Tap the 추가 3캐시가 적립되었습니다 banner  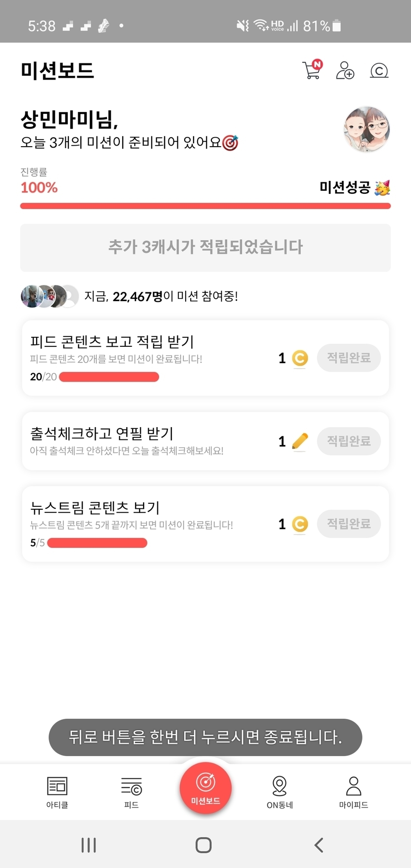pos(205,247)
